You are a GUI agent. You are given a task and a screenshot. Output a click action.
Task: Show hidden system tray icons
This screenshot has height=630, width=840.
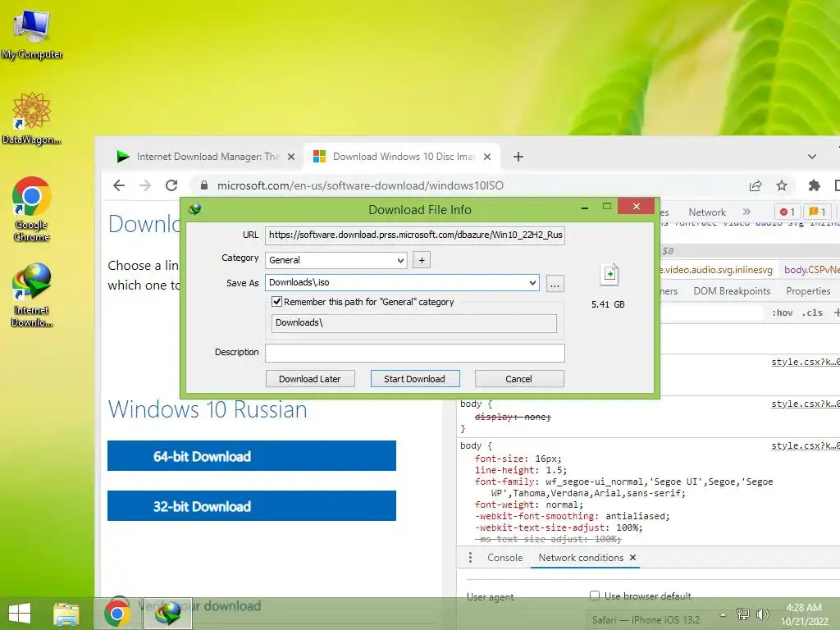[x=723, y=614]
